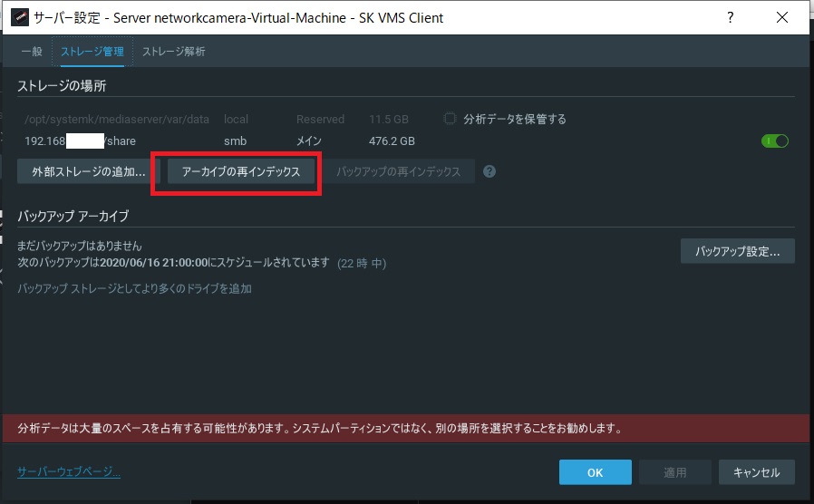814x504 pixels.
Task: Click the Reserved status cell
Action: click(320, 119)
